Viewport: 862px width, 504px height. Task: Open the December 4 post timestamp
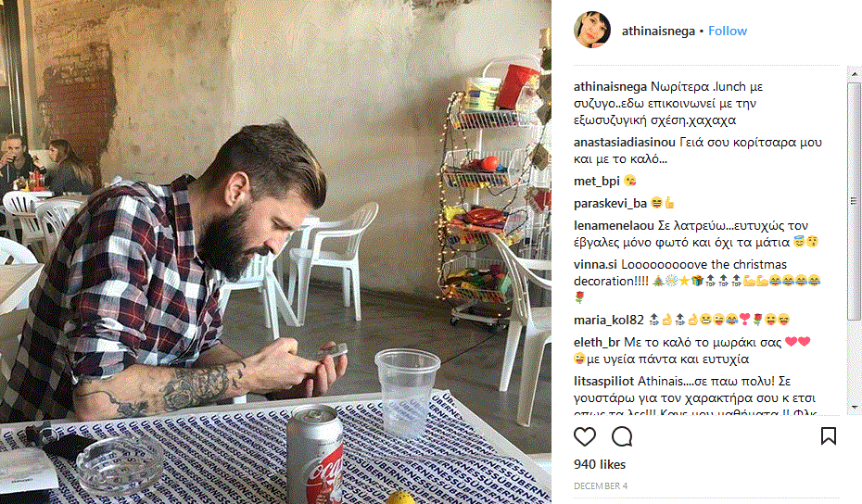point(601,485)
